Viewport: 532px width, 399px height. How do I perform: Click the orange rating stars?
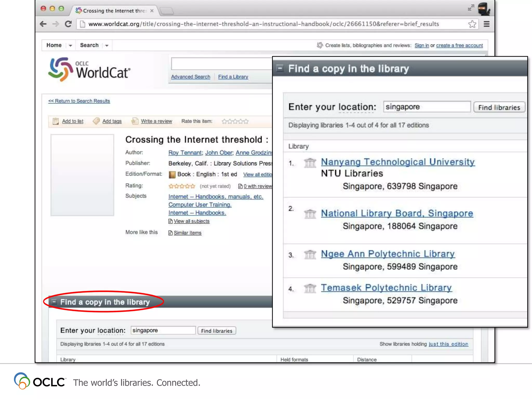[182, 186]
